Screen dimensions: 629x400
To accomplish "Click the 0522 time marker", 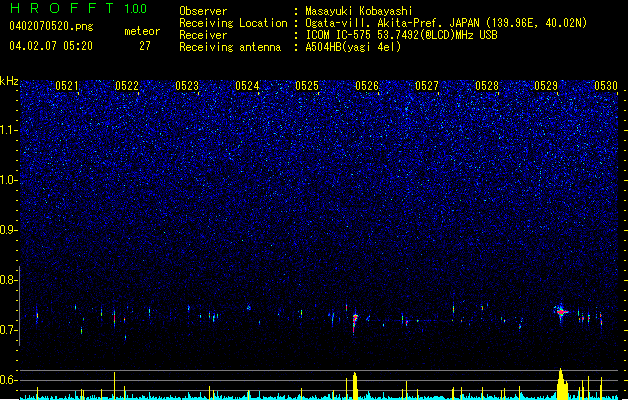I will 127,86.
